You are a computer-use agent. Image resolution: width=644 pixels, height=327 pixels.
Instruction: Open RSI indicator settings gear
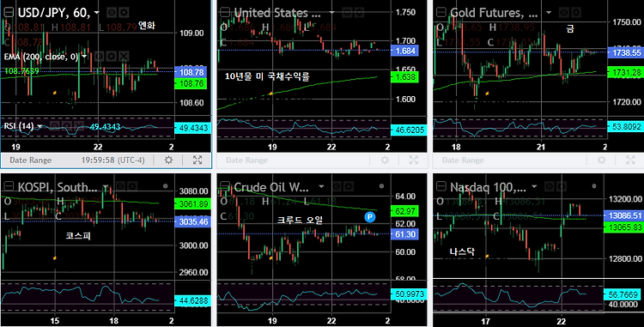click(66, 126)
